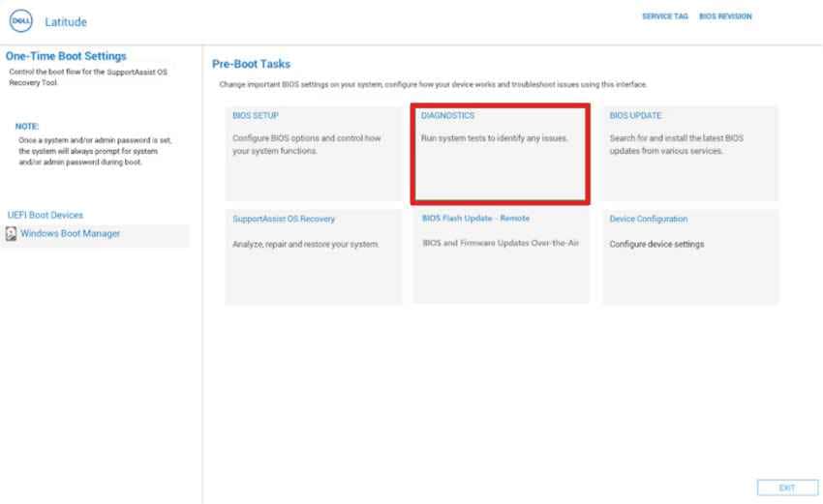This screenshot has width=823, height=504.
Task: Click 'BIOS and Firmware Updates Over-the-Air' text
Action: point(501,243)
